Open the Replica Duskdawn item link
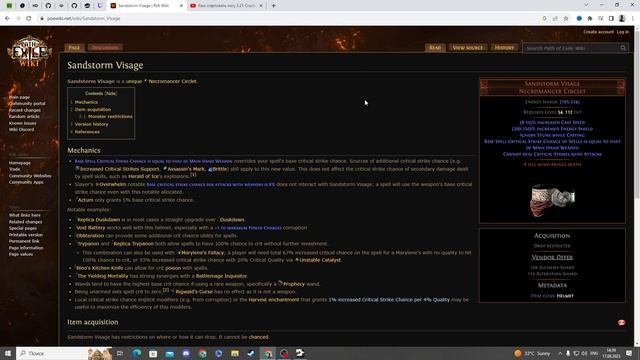Screen dimensions: 640x360 99,220
